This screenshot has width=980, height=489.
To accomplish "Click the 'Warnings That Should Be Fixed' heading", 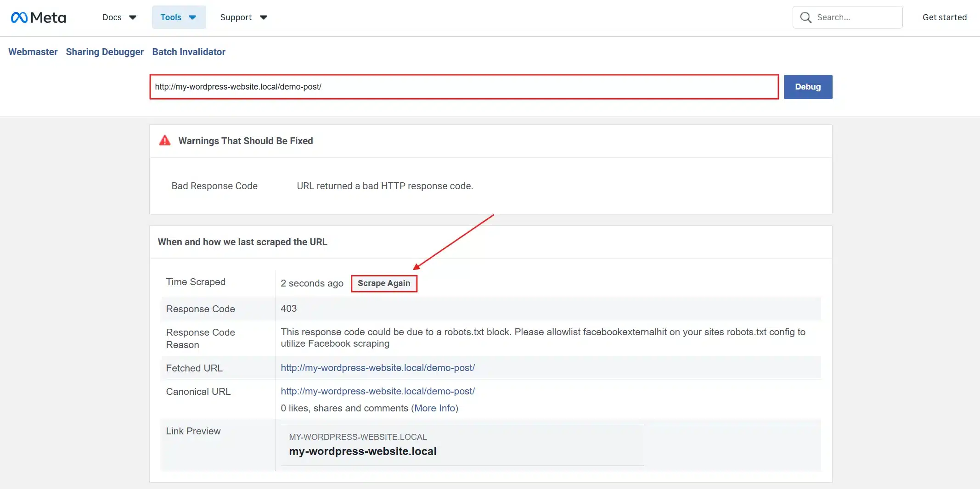I will pyautogui.click(x=246, y=141).
